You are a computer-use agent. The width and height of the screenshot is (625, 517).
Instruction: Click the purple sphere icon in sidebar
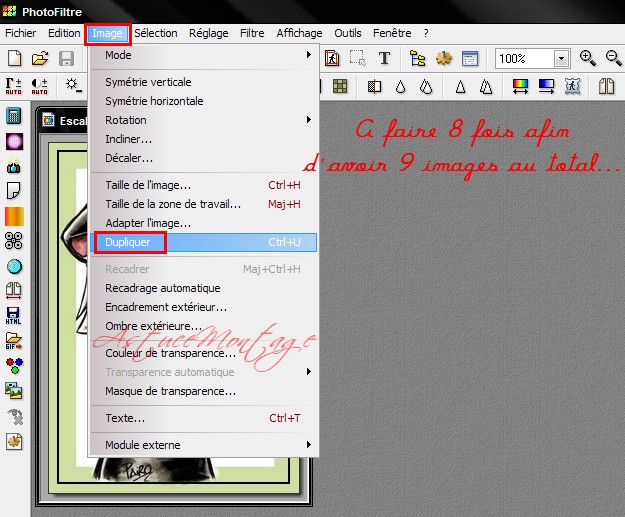click(x=14, y=141)
